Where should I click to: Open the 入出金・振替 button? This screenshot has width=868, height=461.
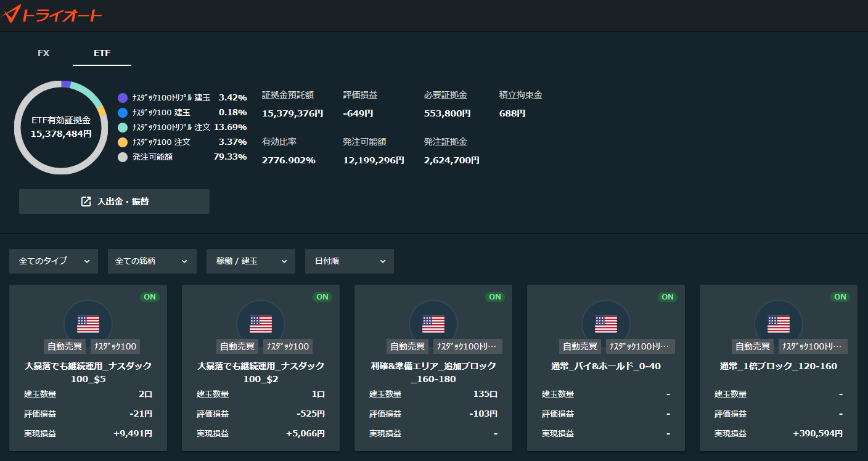[114, 202]
